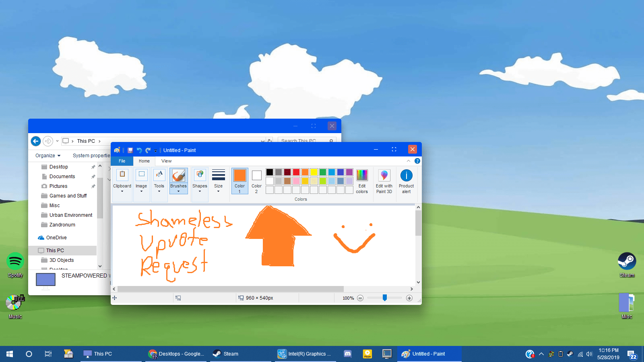Select Desktop in the navigation pane

(x=59, y=167)
